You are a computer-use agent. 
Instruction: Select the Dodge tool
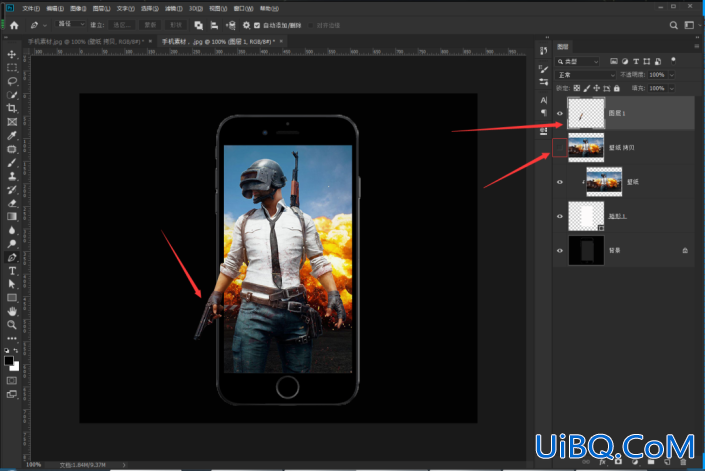pyautogui.click(x=12, y=244)
